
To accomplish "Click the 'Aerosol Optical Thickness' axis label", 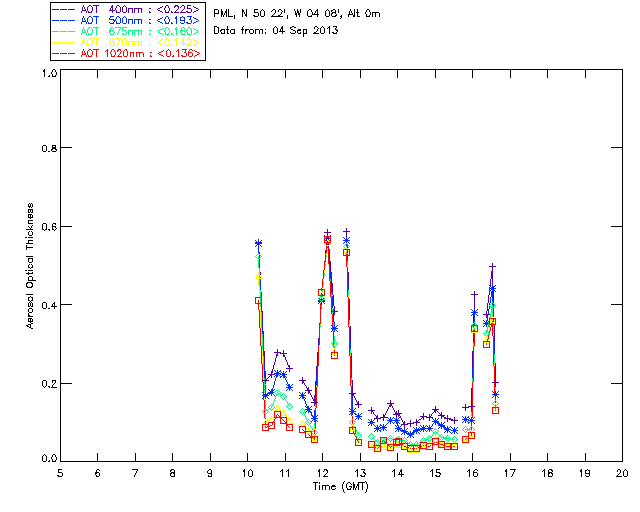I will pyautogui.click(x=30, y=266).
